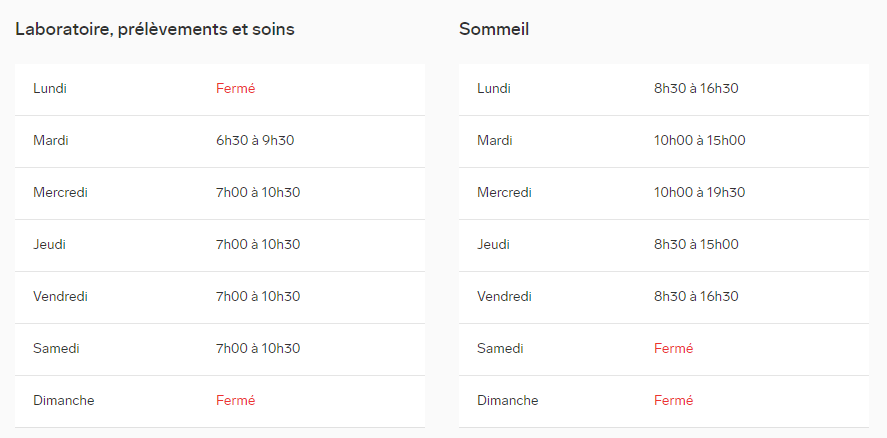The width and height of the screenshot is (887, 438).
Task: Select Sommeil Lundi 8h30 à 16h30
Action: pyautogui.click(x=696, y=89)
